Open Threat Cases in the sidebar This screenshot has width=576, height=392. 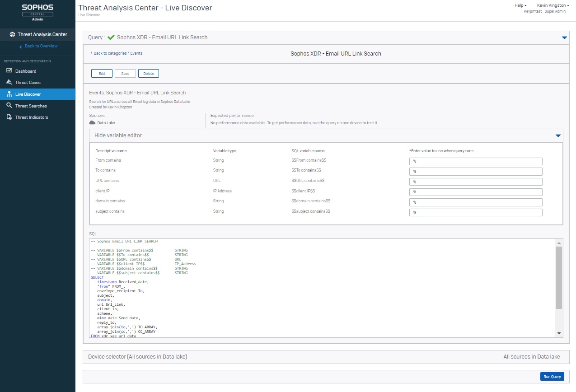click(37, 83)
